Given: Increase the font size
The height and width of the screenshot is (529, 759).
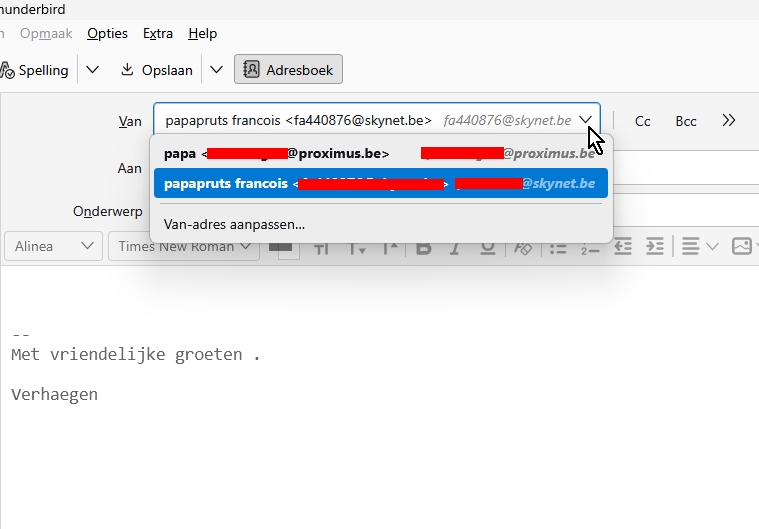Looking at the screenshot, I should [x=390, y=248].
